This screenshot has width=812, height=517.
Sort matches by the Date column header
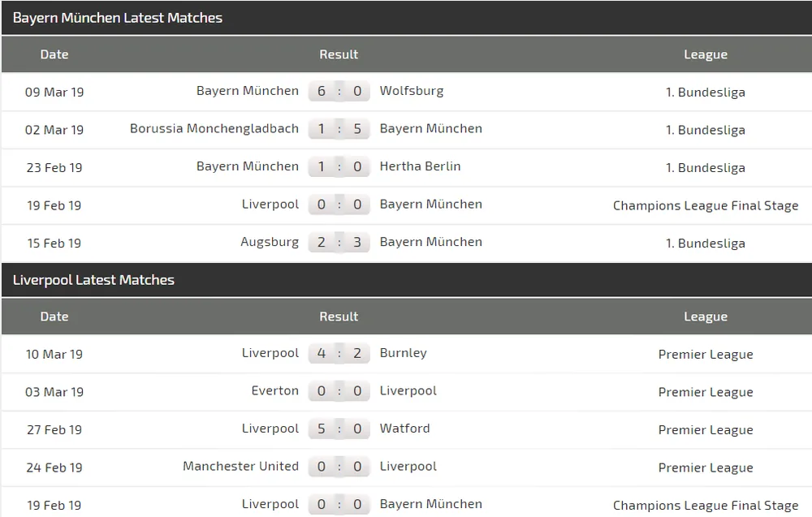(54, 54)
